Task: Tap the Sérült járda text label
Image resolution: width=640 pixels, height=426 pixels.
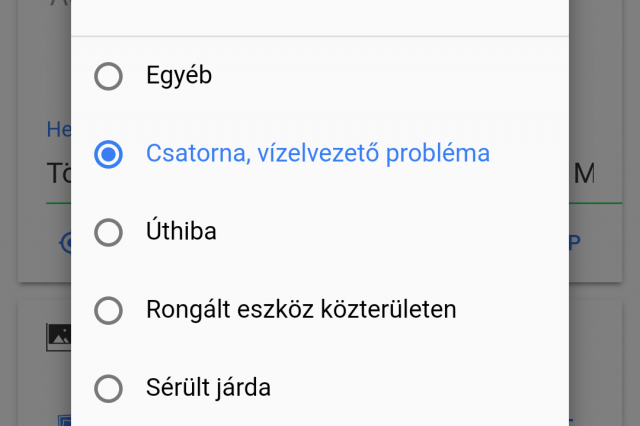Action: (x=208, y=387)
